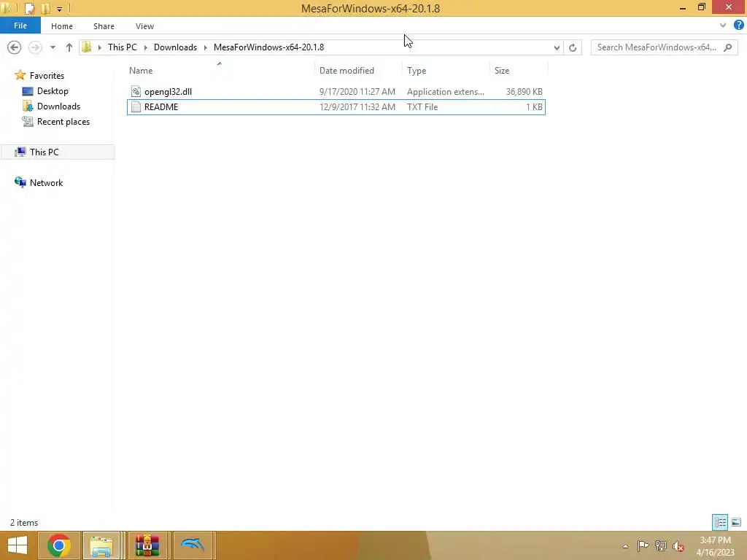Expand the ribbon with the chevron
747x560 pixels.
point(723,26)
